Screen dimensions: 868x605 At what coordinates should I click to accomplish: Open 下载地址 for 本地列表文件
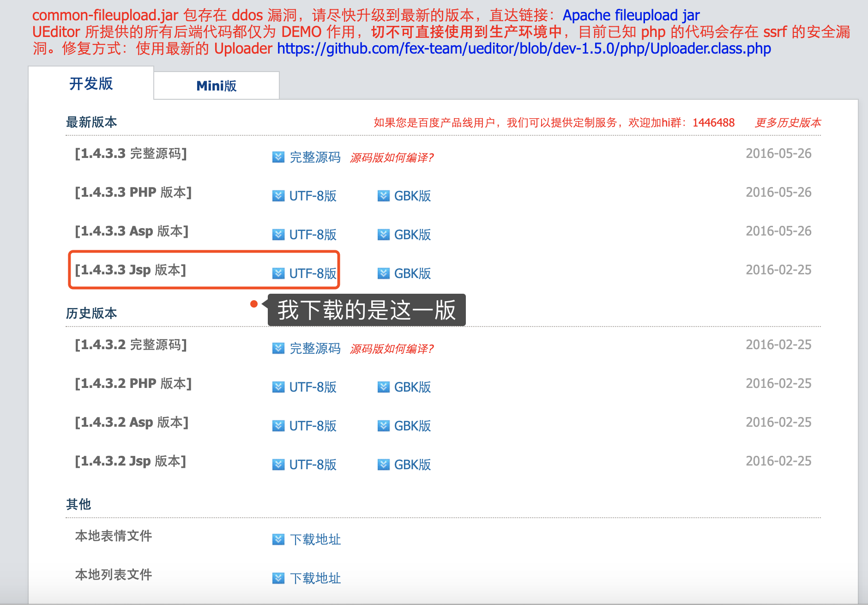pyautogui.click(x=315, y=578)
